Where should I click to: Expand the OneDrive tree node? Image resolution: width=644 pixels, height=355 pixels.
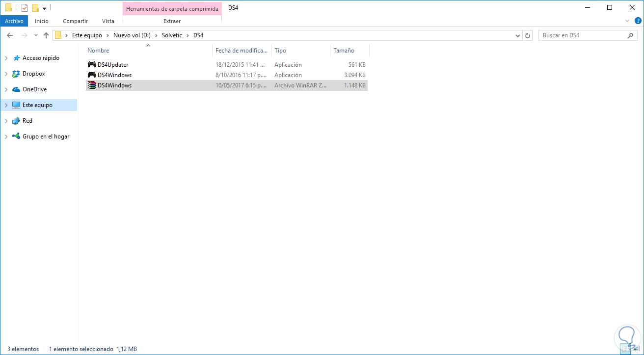click(6, 89)
